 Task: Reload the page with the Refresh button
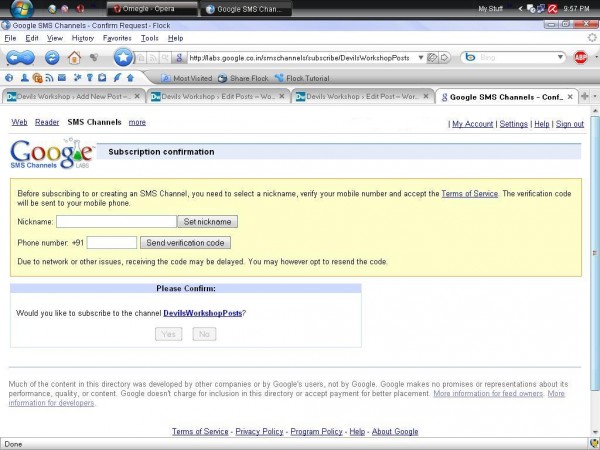52,58
